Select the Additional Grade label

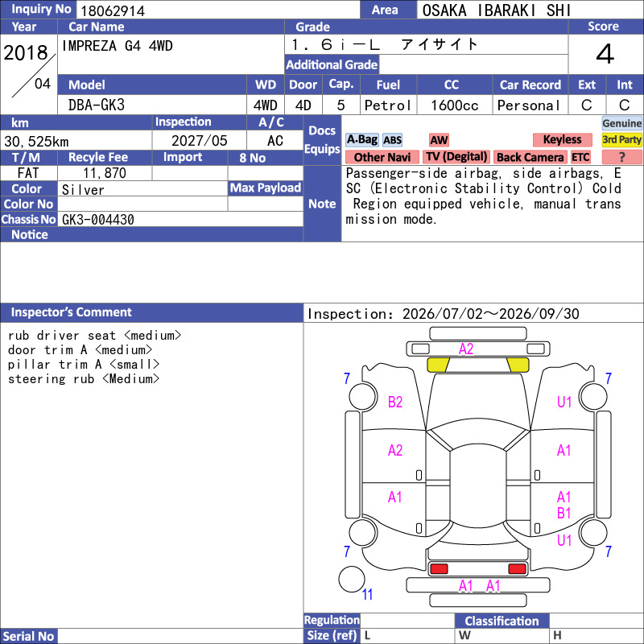[332, 64]
